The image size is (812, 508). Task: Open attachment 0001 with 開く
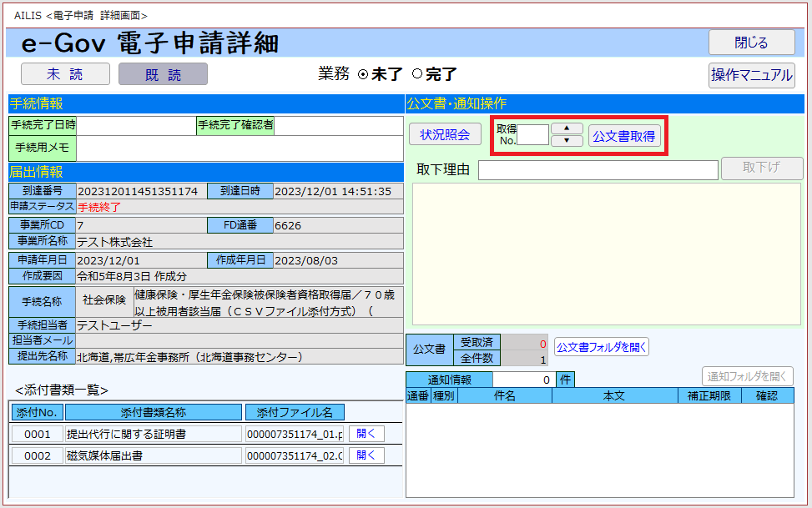point(366,434)
